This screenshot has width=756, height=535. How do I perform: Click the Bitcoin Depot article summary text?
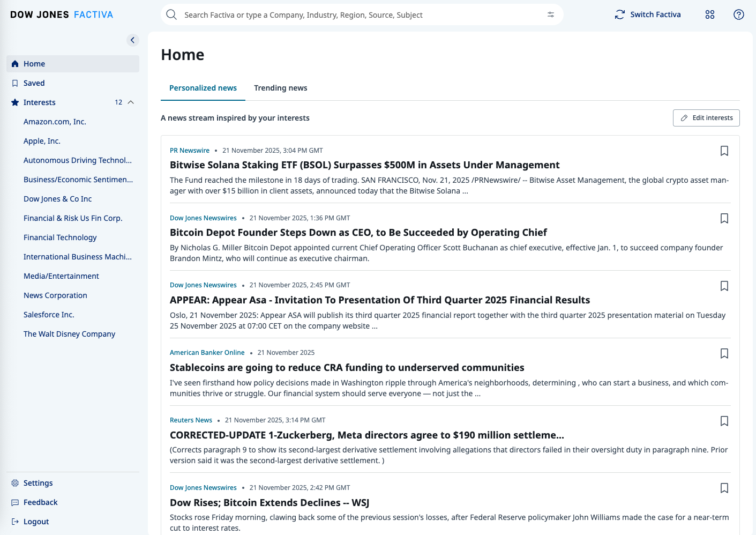pos(446,253)
